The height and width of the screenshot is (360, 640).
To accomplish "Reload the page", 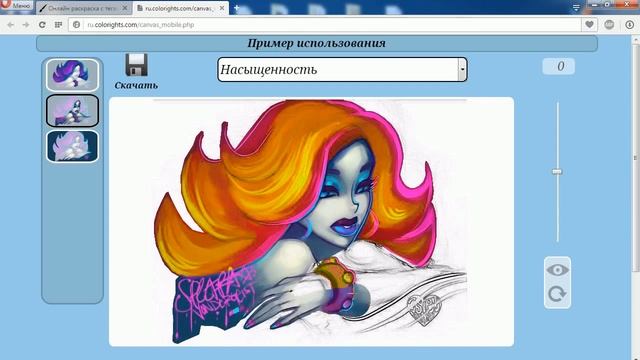I will [42, 25].
